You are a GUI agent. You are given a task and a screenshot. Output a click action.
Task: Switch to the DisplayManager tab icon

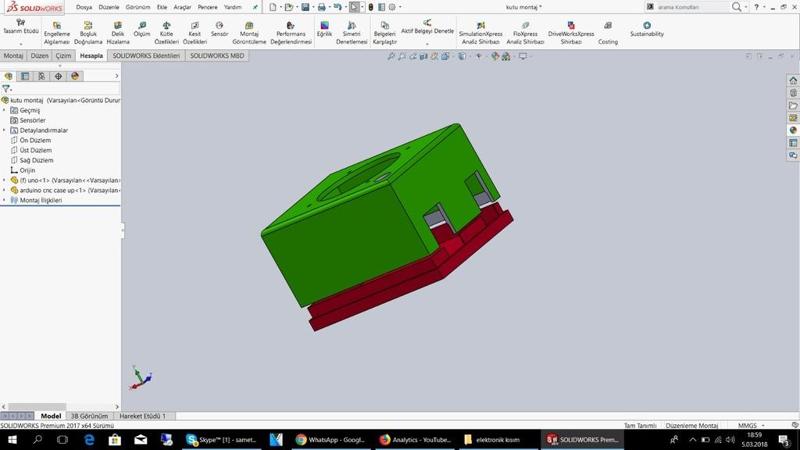pyautogui.click(x=75, y=76)
